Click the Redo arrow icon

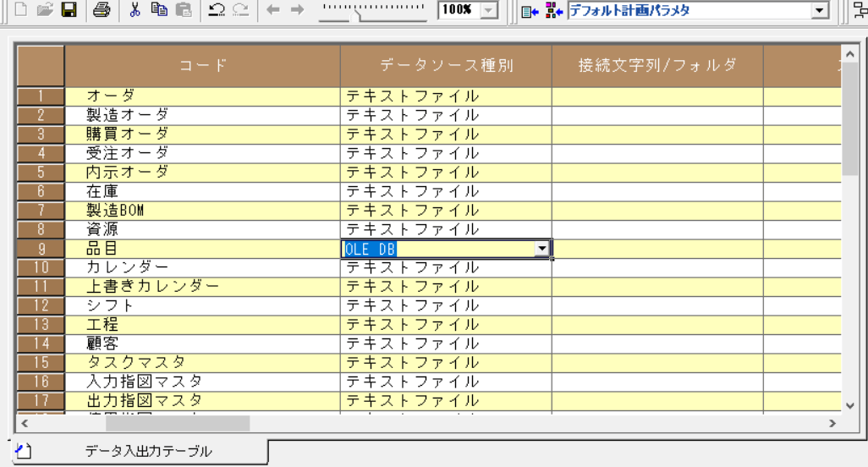pos(240,9)
